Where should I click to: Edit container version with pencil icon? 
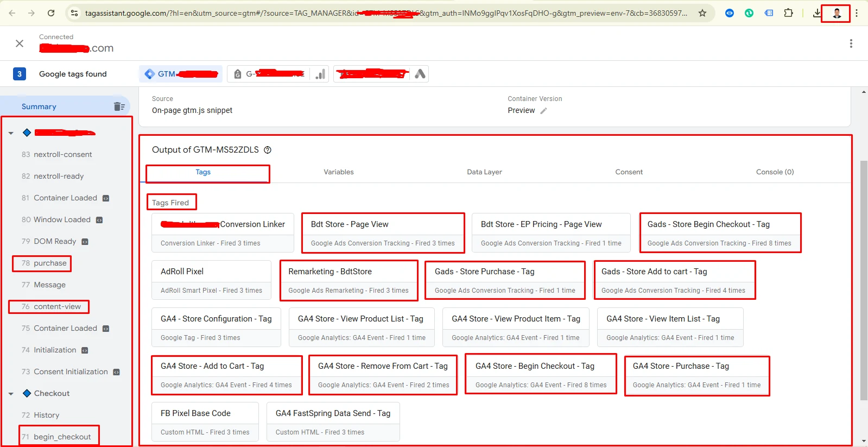(x=543, y=110)
